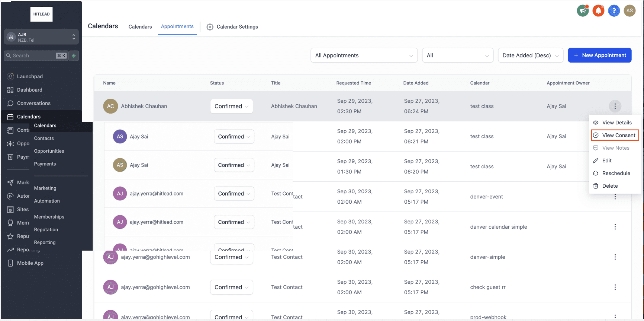Screen dimensions: 644x321
Task: Click the Conversations chat bubble icon
Action: 10,103
